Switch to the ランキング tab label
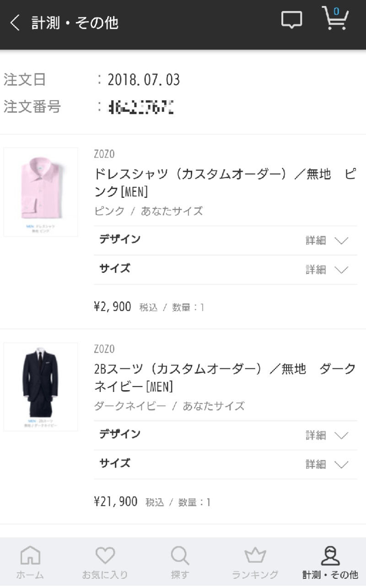The width and height of the screenshot is (366, 588). click(x=255, y=574)
